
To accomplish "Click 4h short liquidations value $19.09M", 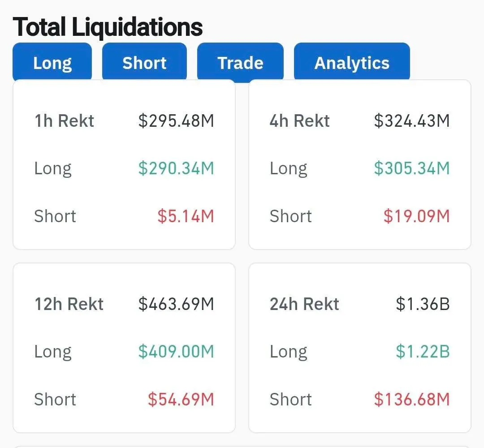I will 416,216.
